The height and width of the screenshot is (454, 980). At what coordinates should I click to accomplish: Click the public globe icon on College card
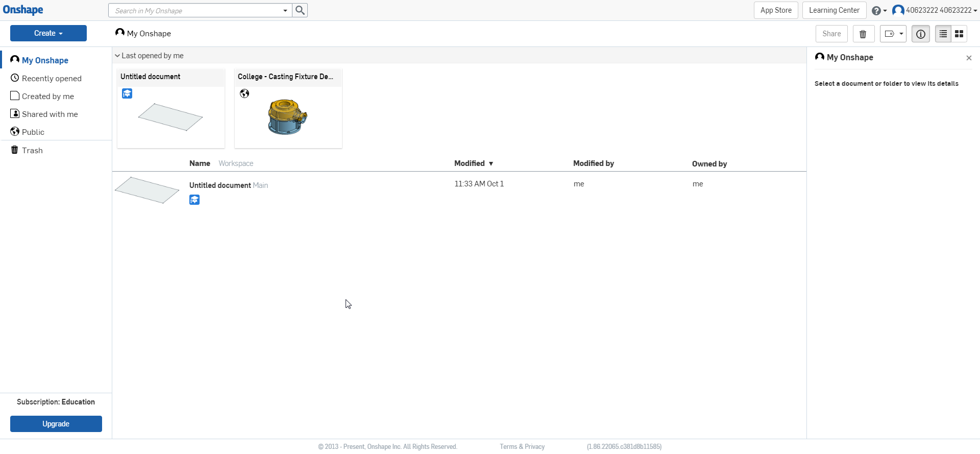244,93
